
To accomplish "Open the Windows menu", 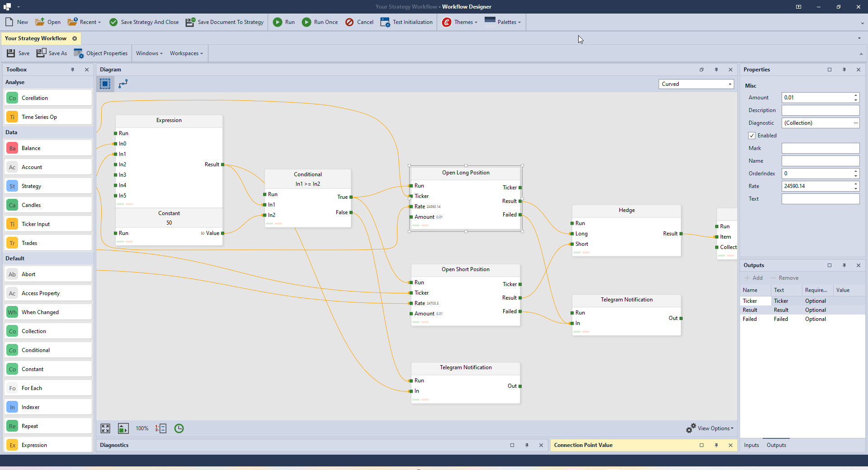I will 149,53.
